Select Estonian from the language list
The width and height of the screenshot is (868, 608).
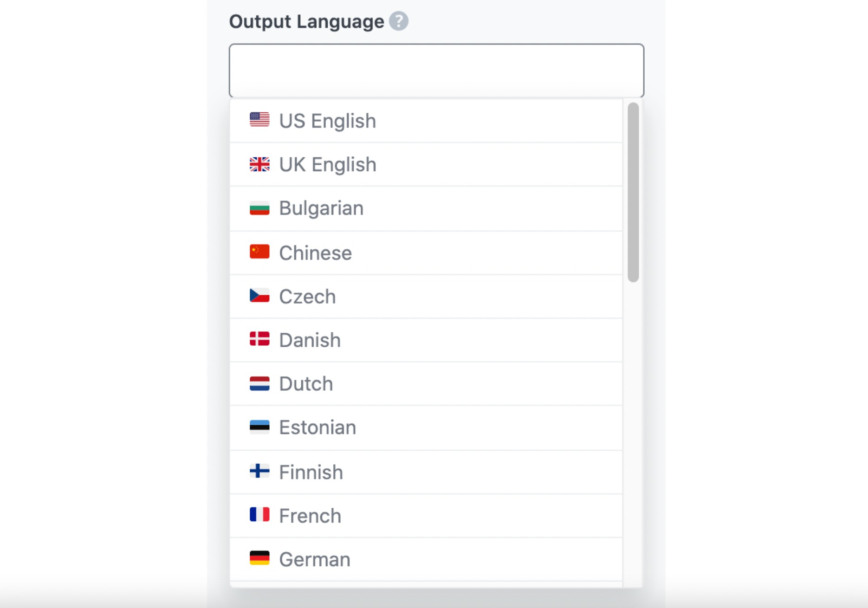click(317, 427)
